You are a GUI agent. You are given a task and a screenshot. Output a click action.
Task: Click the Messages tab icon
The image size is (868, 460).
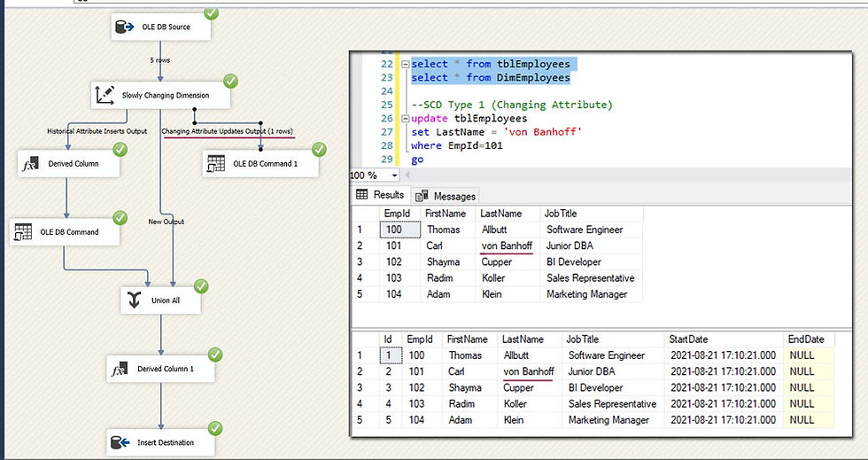click(x=422, y=196)
